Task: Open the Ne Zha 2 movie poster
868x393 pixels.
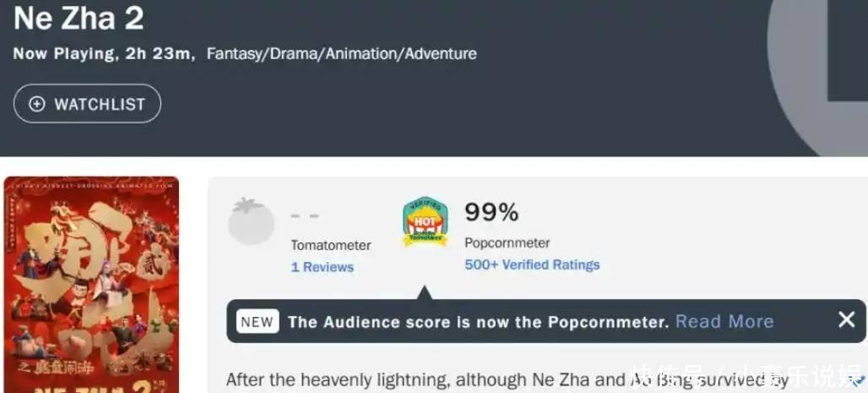Action: [91, 285]
